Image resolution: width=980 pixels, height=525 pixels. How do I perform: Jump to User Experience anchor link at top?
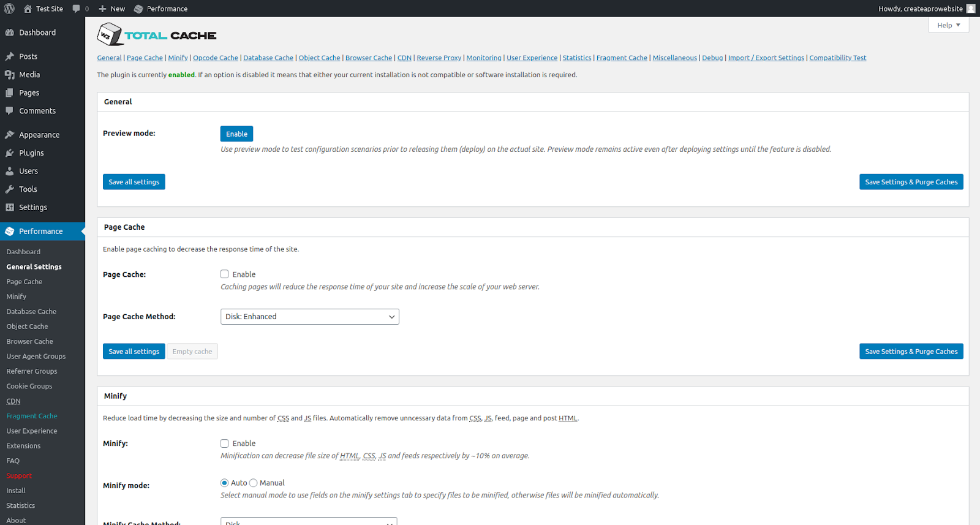(x=532, y=58)
